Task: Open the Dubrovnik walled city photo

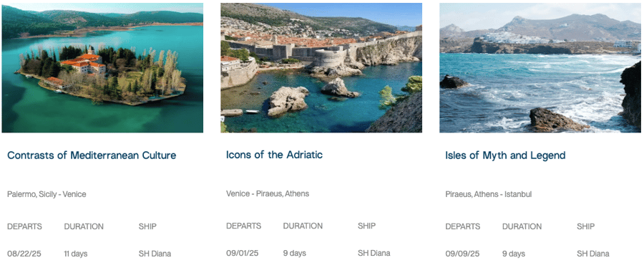Action: point(321,68)
